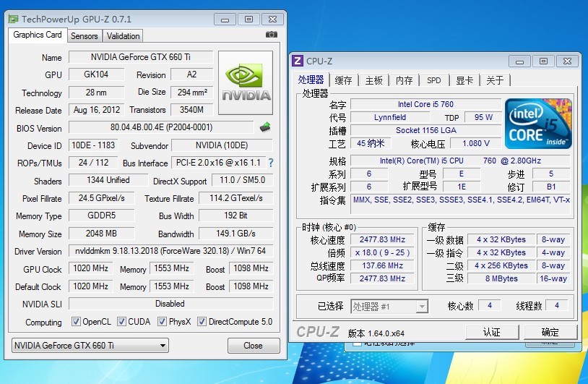Click the Bandwidth value 149.1 GB/s

(236, 234)
